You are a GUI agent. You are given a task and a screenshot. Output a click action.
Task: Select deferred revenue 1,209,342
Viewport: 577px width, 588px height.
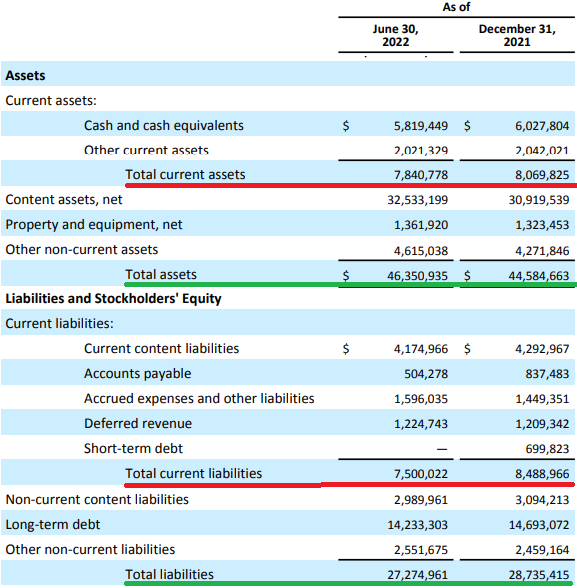pos(542,424)
